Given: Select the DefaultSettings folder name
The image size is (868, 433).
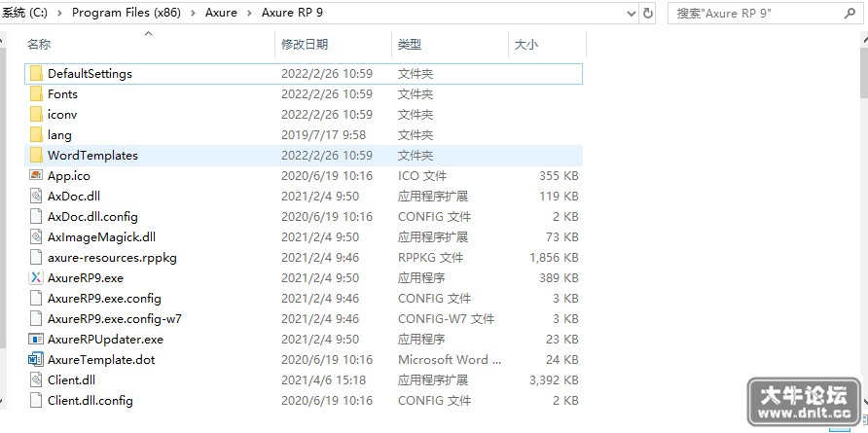Looking at the screenshot, I should [x=90, y=74].
